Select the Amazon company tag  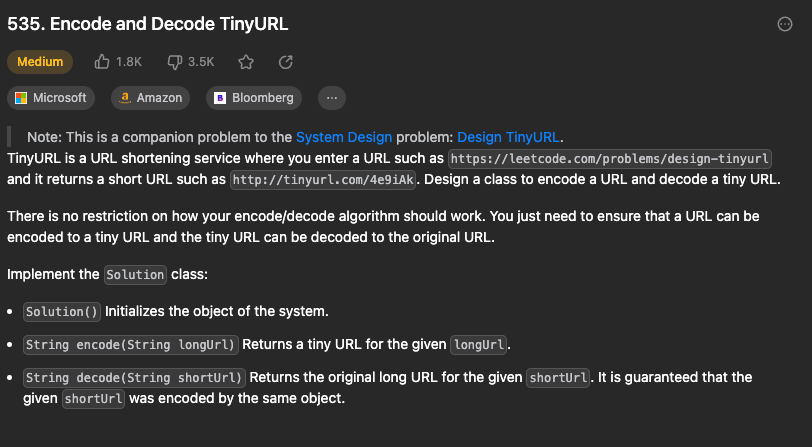[x=150, y=98]
